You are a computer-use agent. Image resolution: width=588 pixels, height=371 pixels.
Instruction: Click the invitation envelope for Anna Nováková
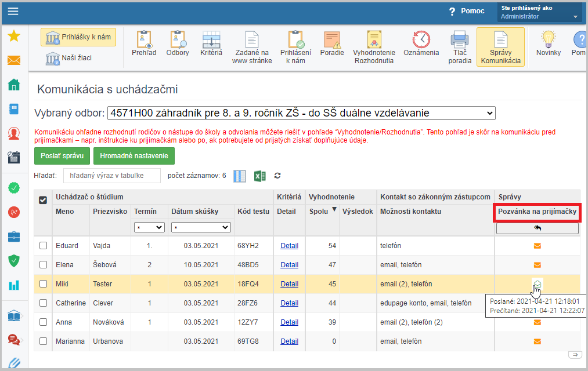(x=538, y=322)
